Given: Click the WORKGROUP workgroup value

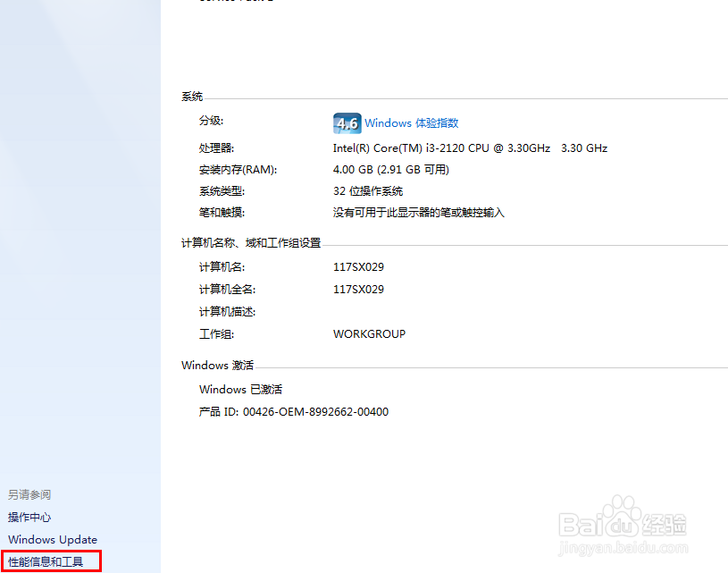Looking at the screenshot, I should [369, 334].
